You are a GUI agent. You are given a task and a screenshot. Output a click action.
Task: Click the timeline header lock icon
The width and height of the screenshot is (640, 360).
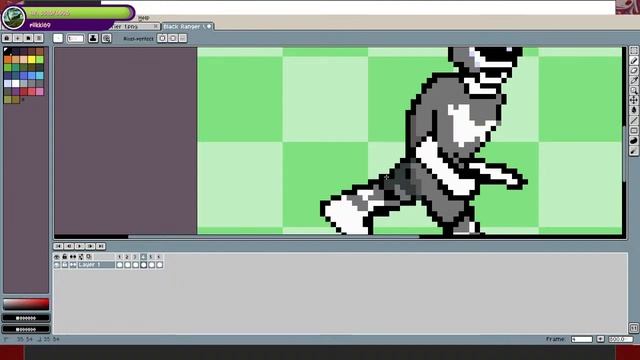[64, 257]
